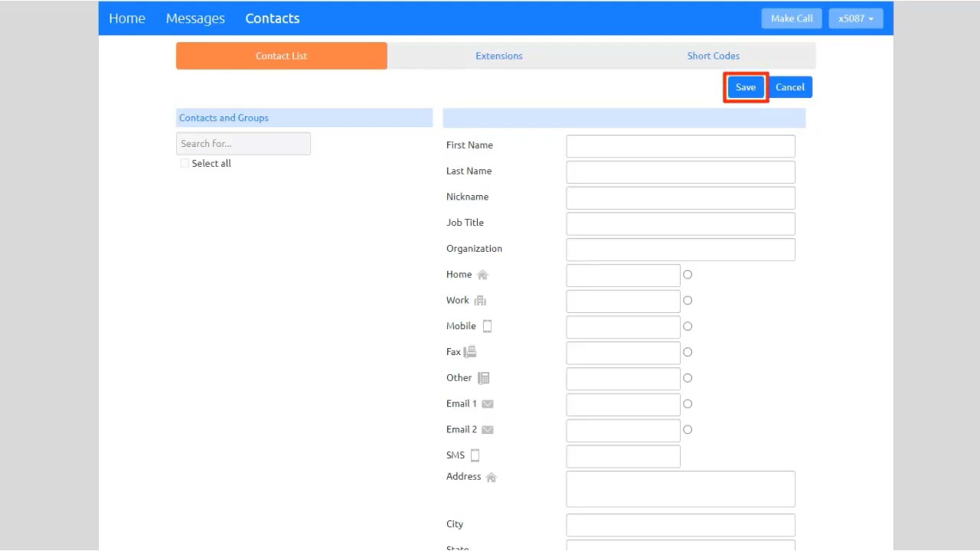Switch to the Contact List tab
The height and width of the screenshot is (551, 980).
pyautogui.click(x=282, y=56)
